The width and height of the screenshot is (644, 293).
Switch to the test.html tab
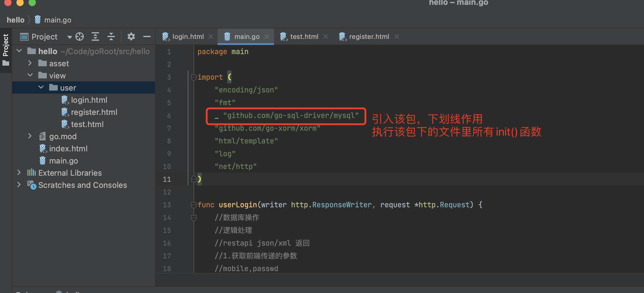[304, 36]
